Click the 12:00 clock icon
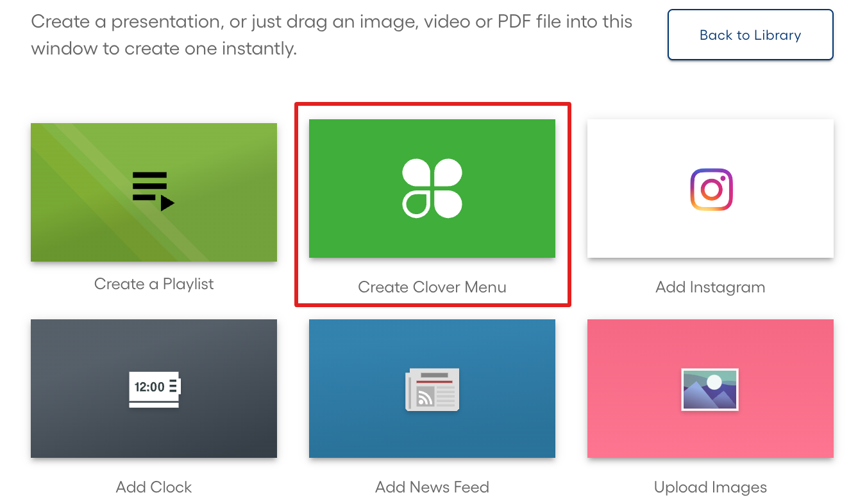Viewport: 867px width, 504px height. click(154, 389)
